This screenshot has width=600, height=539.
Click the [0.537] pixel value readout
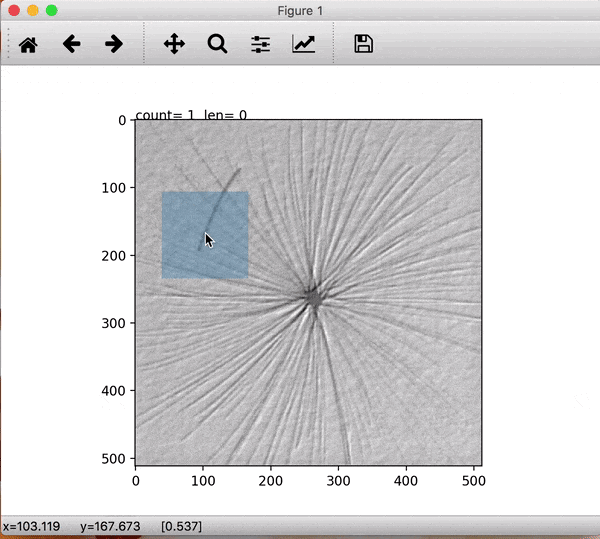(181, 526)
